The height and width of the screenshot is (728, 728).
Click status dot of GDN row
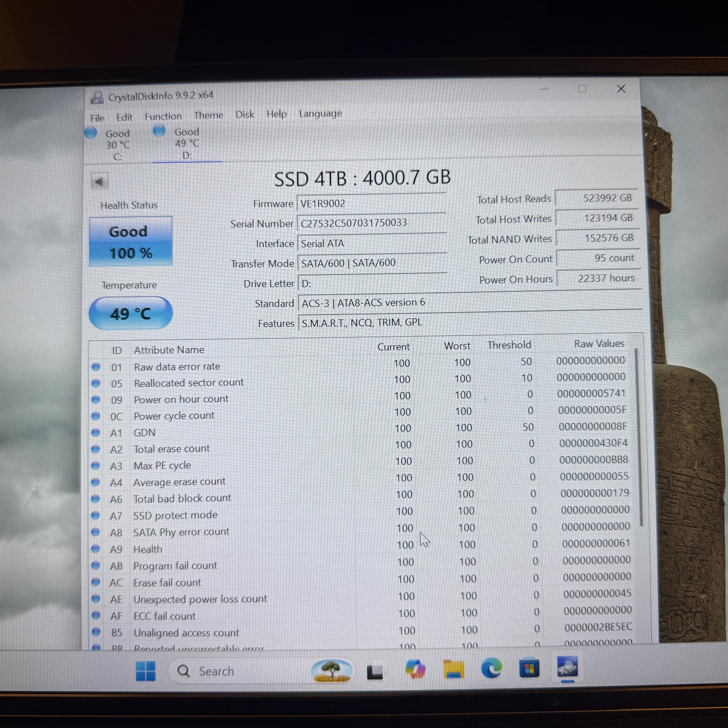(96, 433)
